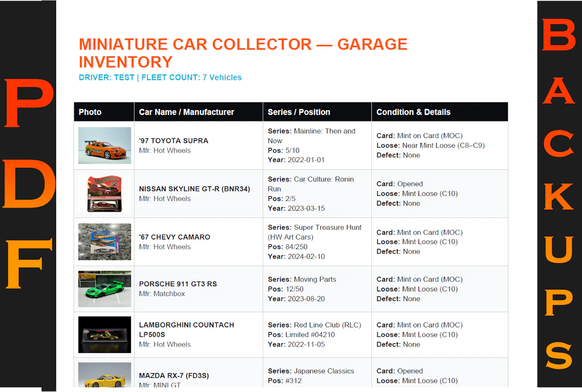This screenshot has height=392, width=582.
Task: Click the Porsche 911 GT3 RS photo
Action: tap(104, 289)
